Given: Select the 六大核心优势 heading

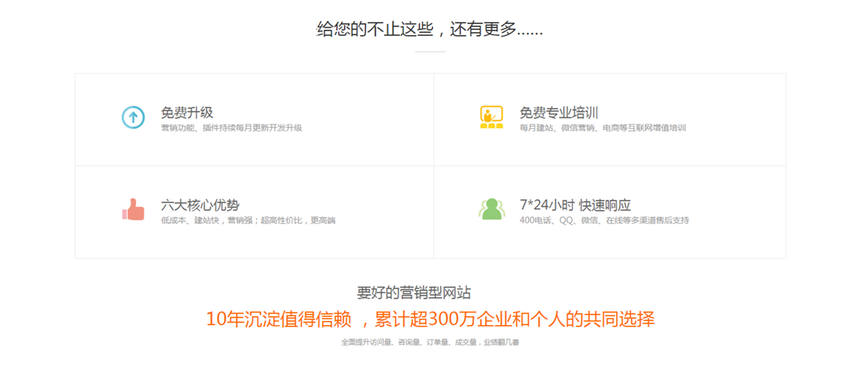Looking at the screenshot, I should (x=200, y=205).
